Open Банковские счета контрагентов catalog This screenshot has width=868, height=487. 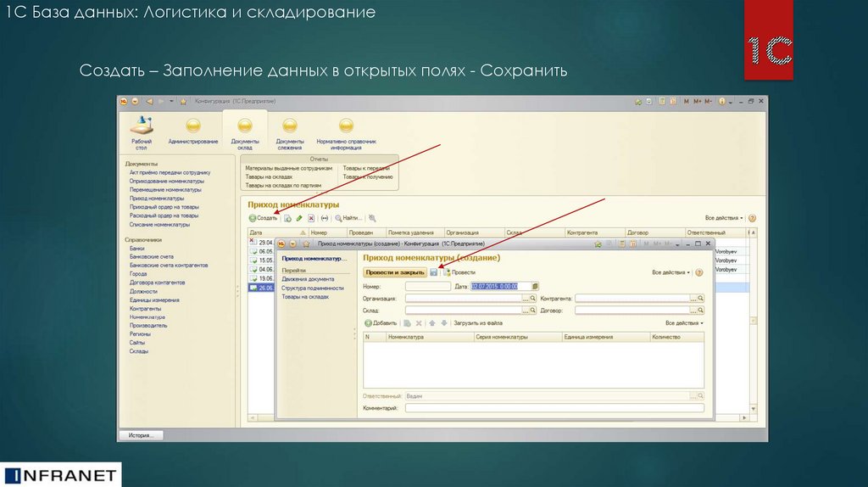pyautogui.click(x=169, y=266)
